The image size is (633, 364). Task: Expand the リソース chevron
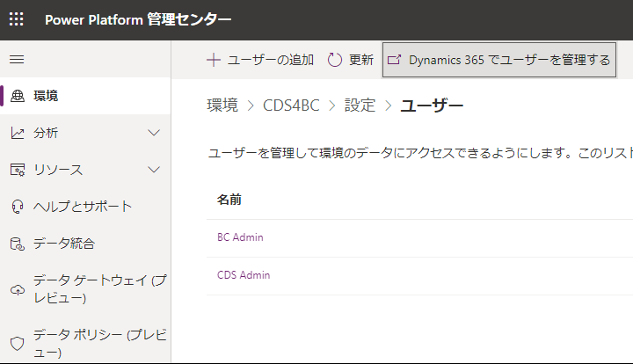coord(154,170)
